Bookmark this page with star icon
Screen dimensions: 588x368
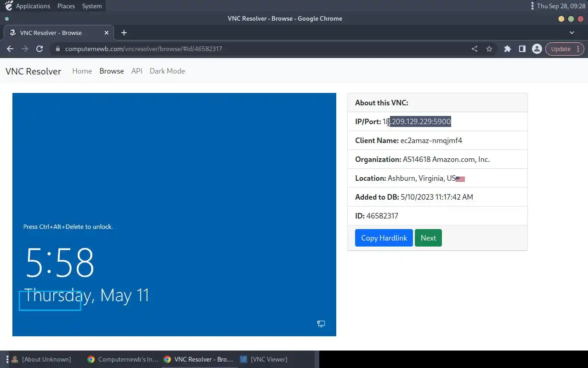489,49
